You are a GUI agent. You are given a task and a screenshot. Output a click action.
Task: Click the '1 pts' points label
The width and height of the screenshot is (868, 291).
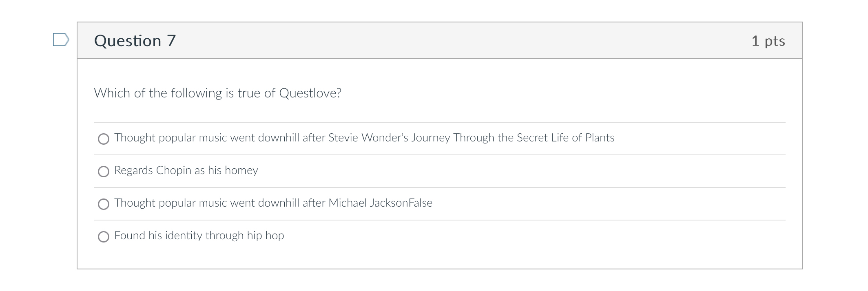[768, 41]
